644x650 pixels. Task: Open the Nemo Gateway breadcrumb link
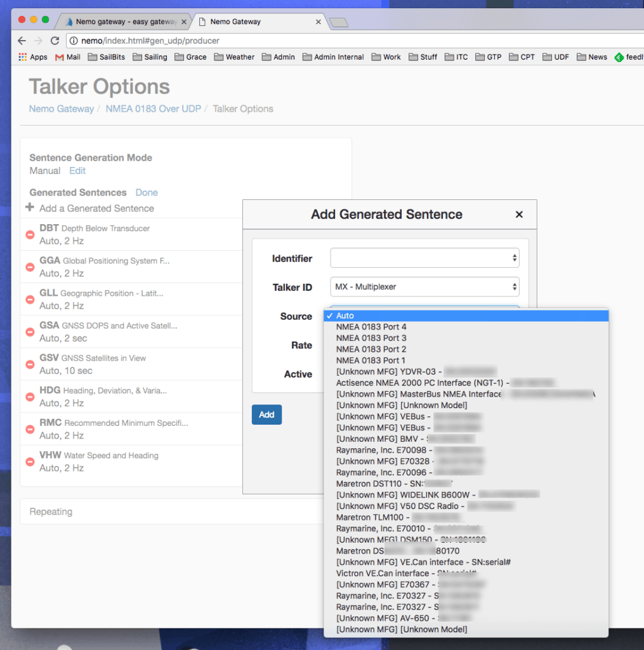62,109
